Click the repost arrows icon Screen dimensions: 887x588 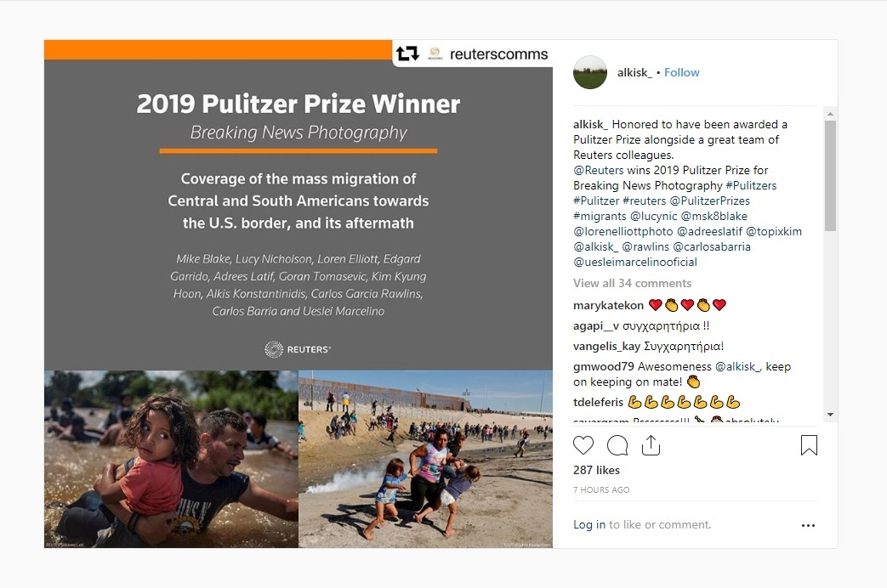click(408, 54)
